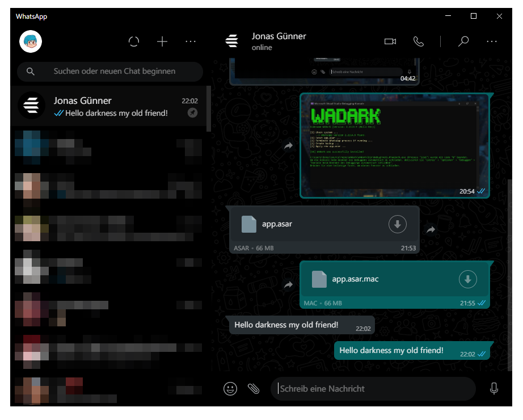523x420 pixels.
Task: Open the Status updates icon
Action: [x=134, y=41]
